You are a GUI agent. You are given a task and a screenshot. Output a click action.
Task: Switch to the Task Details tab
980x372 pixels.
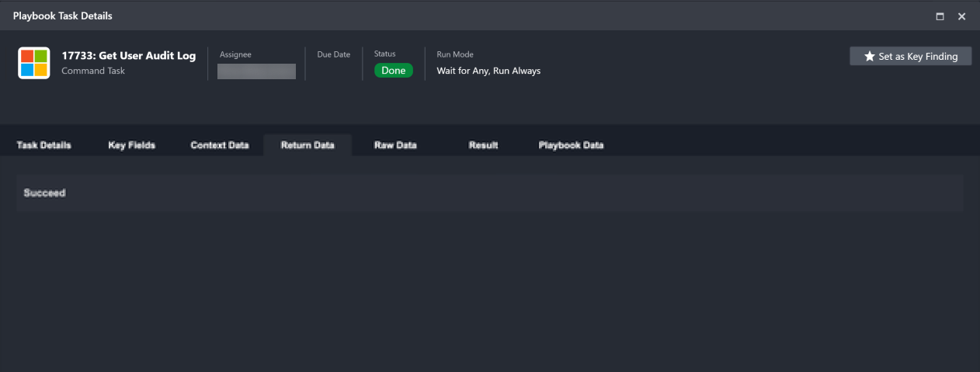pos(43,145)
